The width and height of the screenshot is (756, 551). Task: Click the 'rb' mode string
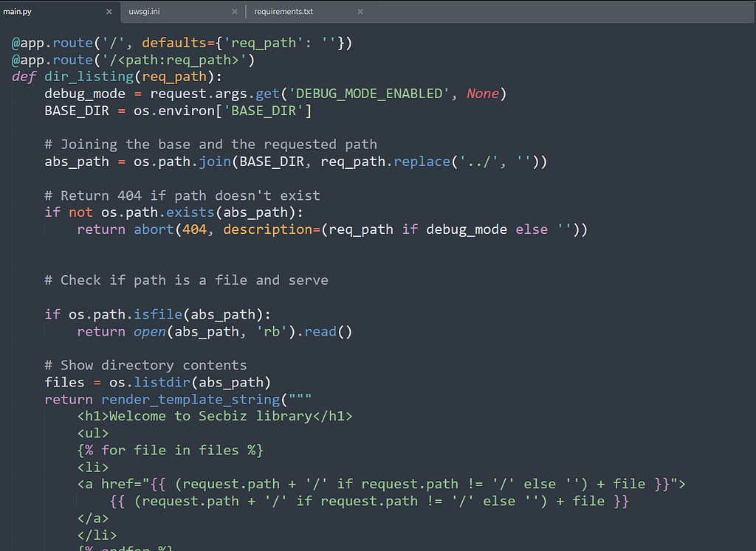point(272,332)
